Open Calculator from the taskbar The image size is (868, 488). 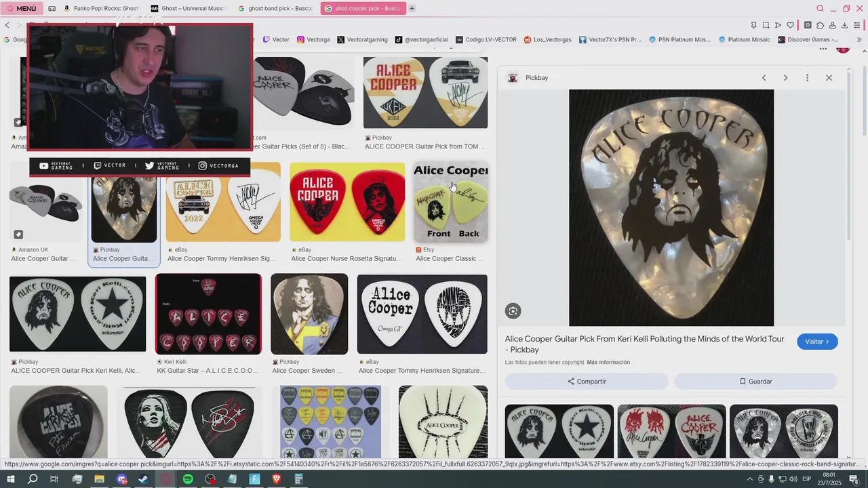[x=298, y=479]
